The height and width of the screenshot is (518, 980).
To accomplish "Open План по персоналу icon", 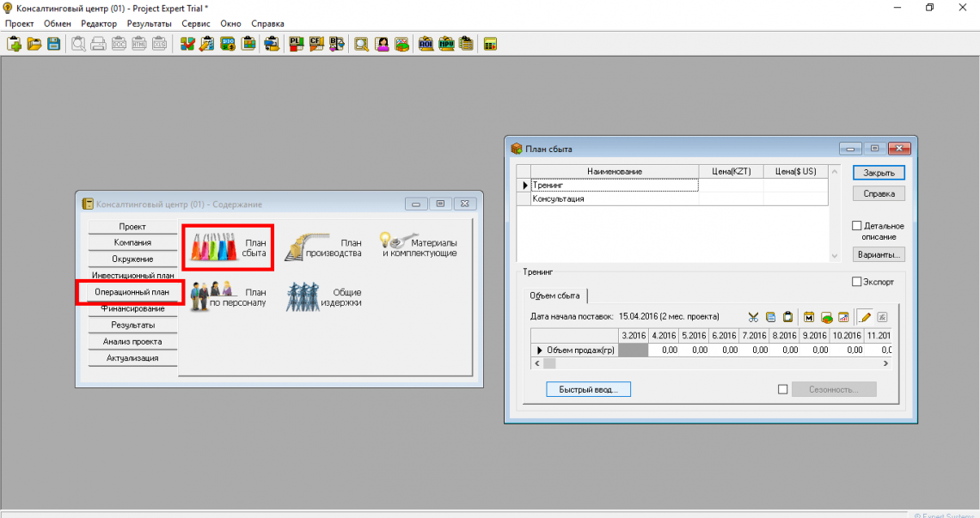I will point(229,297).
